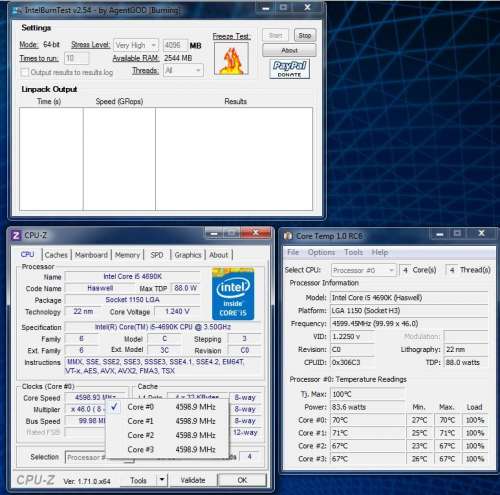
Task: Choose Core #2 in the CPU-Z core popup
Action: 167,435
